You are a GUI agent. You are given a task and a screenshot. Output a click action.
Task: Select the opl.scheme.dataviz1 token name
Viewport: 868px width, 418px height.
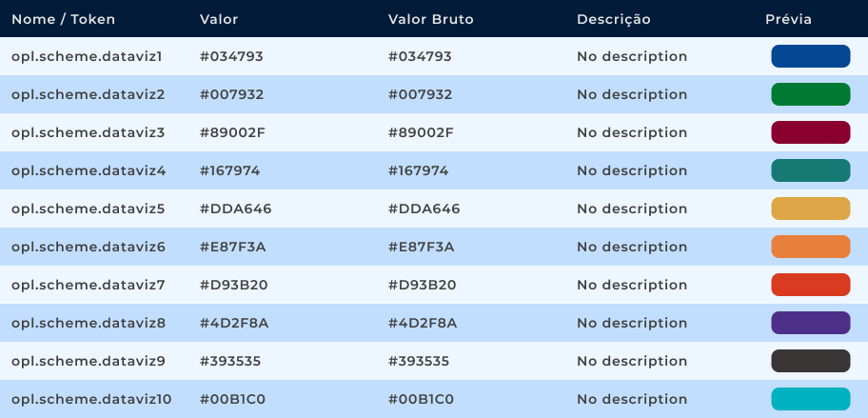[x=87, y=56]
